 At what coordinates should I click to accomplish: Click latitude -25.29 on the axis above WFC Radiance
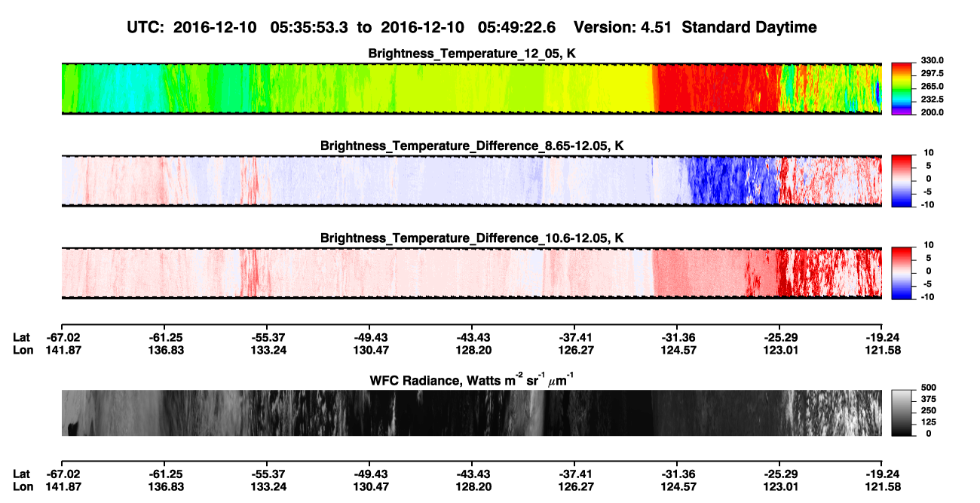[781, 338]
